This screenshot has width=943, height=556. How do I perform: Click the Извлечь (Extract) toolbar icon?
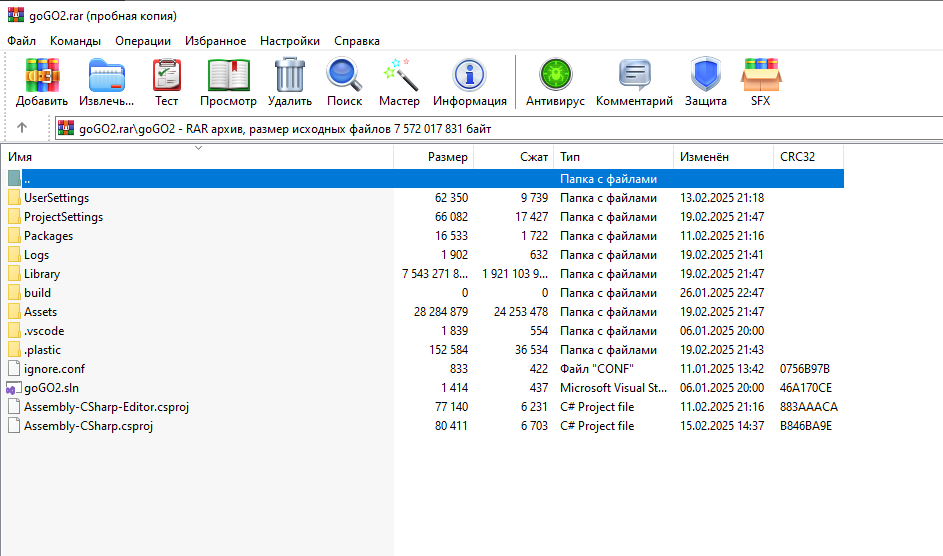tap(106, 76)
